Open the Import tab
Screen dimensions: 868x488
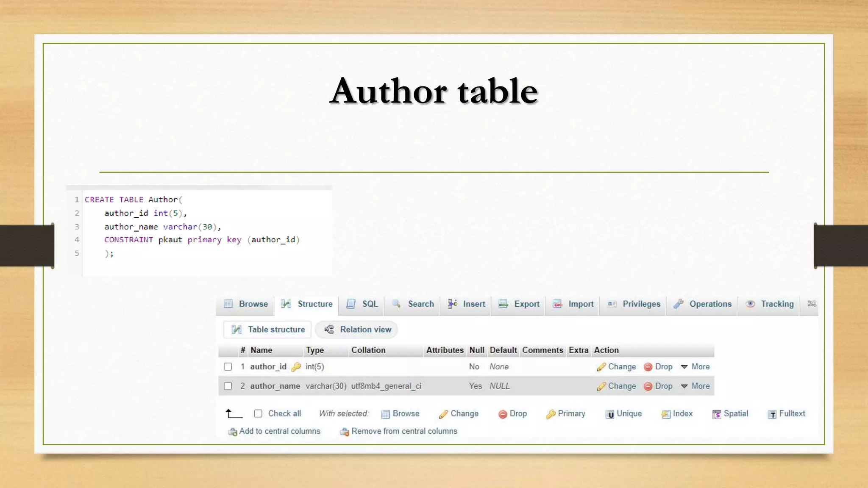pos(573,304)
